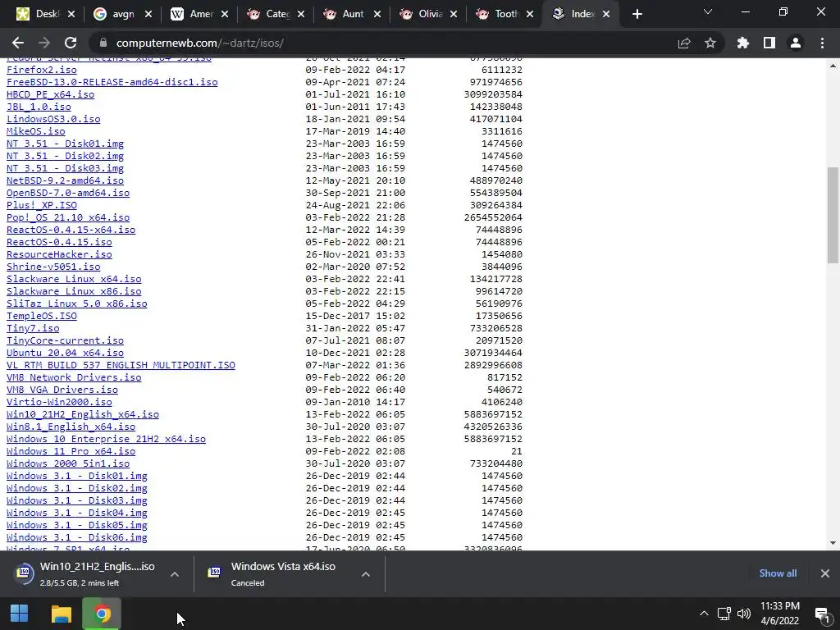Select the size value 5883697152 for Win10_21H2

point(493,414)
